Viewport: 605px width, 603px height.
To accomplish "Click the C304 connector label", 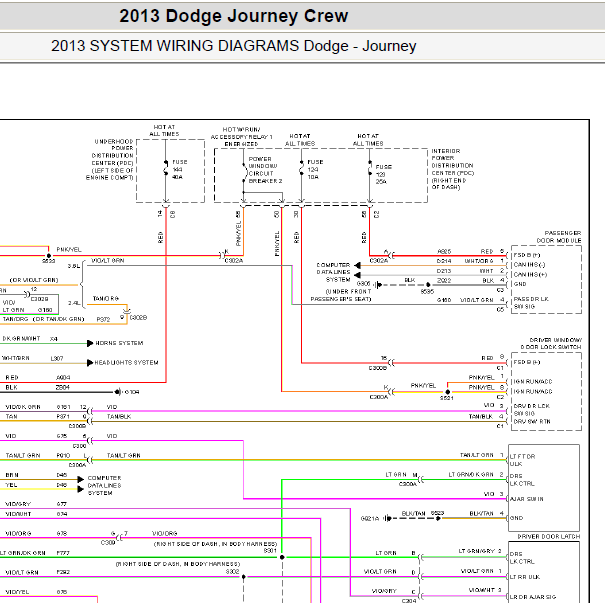I will point(409,601).
